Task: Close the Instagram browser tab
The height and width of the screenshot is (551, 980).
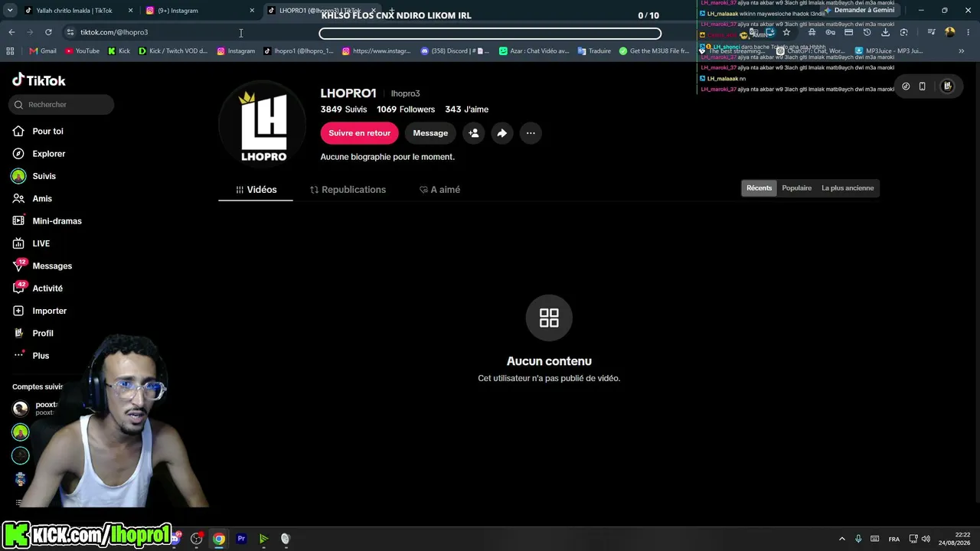Action: pos(252,11)
